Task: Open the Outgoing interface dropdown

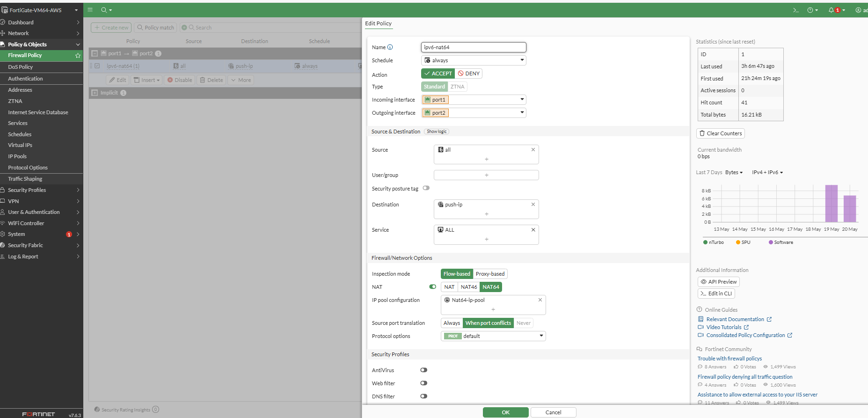Action: 474,113
